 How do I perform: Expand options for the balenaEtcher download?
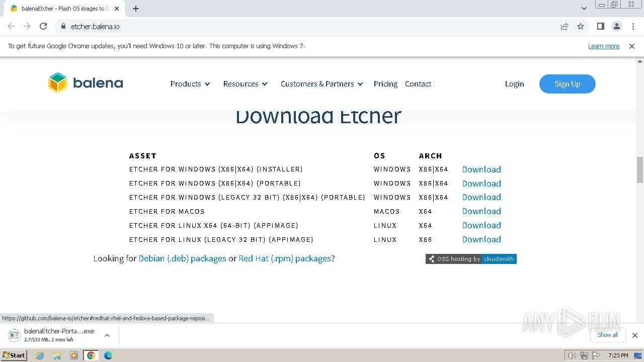point(107,335)
